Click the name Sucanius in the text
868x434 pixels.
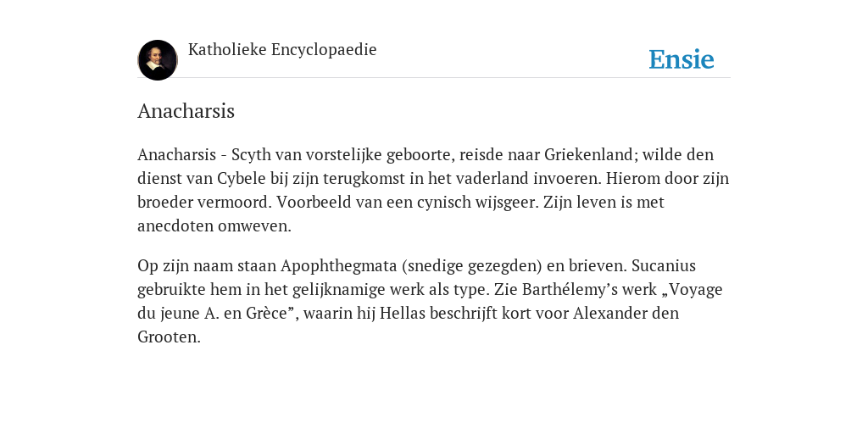tap(663, 265)
